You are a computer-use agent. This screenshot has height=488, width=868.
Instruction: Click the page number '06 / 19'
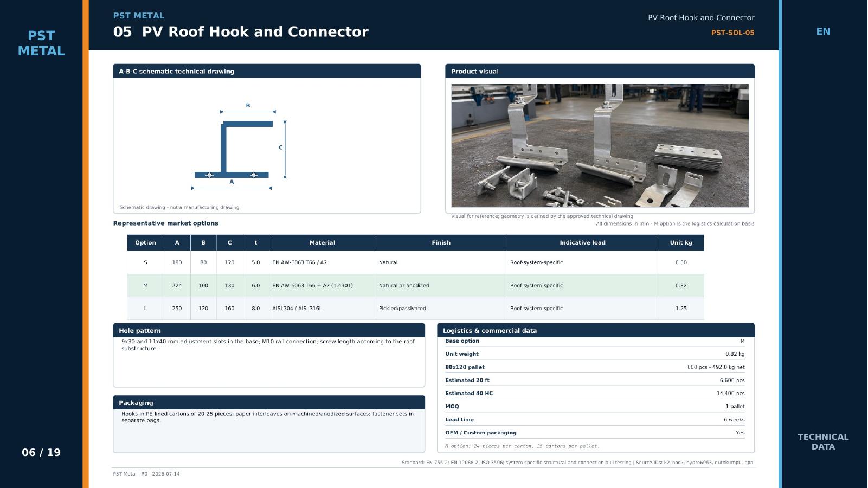[x=41, y=452]
